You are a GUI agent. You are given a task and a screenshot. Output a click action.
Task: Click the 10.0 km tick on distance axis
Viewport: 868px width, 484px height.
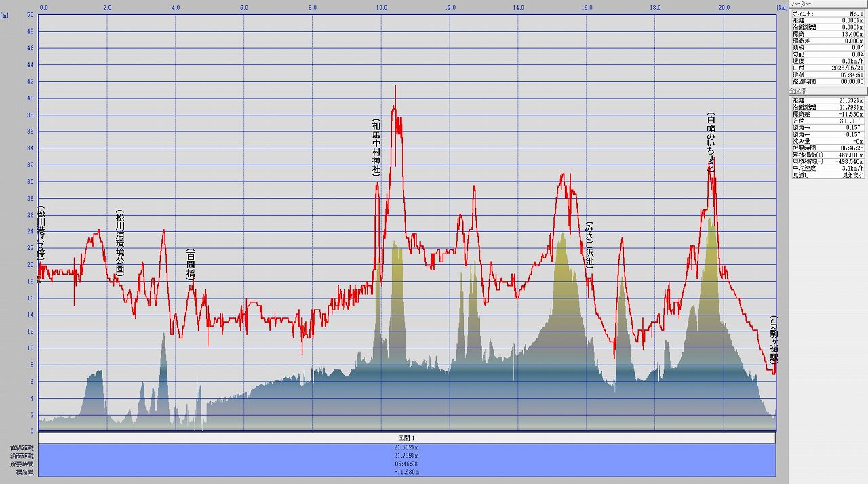coord(381,8)
